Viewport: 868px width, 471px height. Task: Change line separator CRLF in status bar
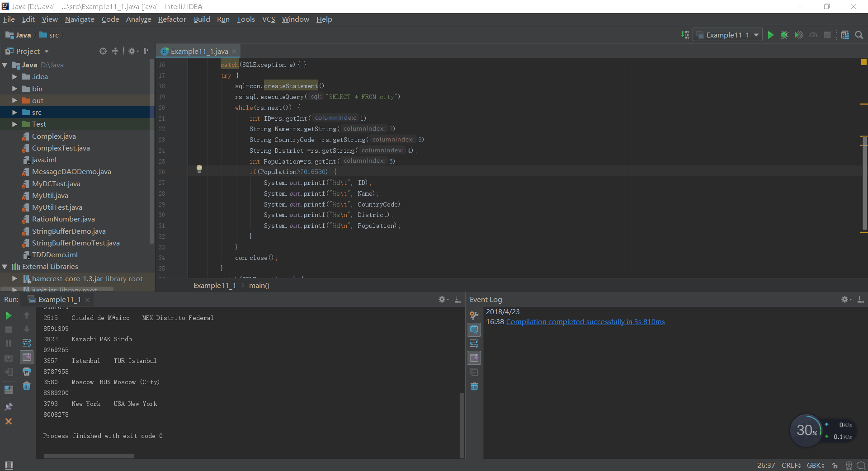coord(791,466)
